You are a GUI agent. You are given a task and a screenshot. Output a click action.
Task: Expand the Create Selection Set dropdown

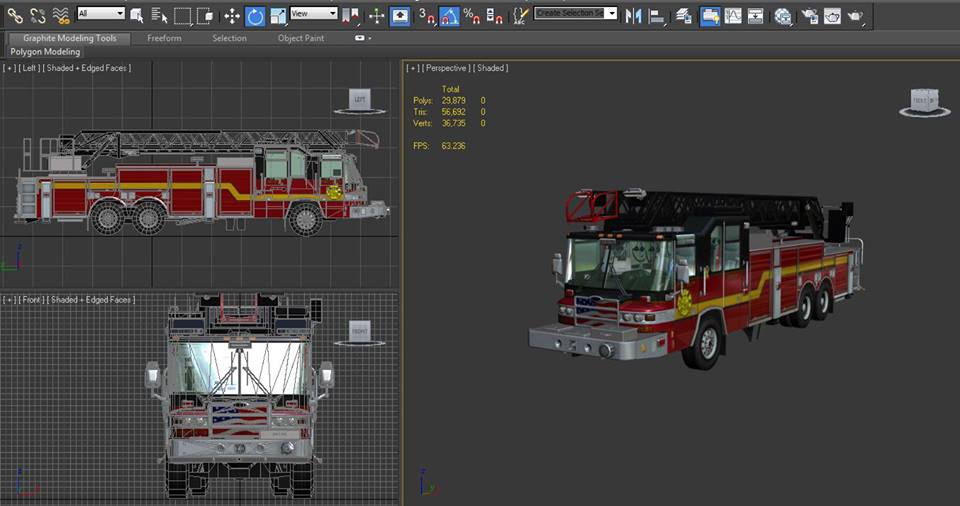[611, 14]
